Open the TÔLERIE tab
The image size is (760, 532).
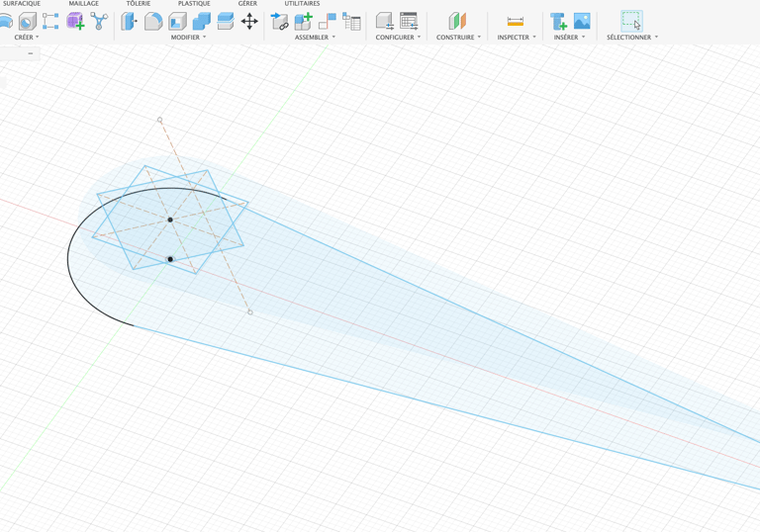coord(139,3)
